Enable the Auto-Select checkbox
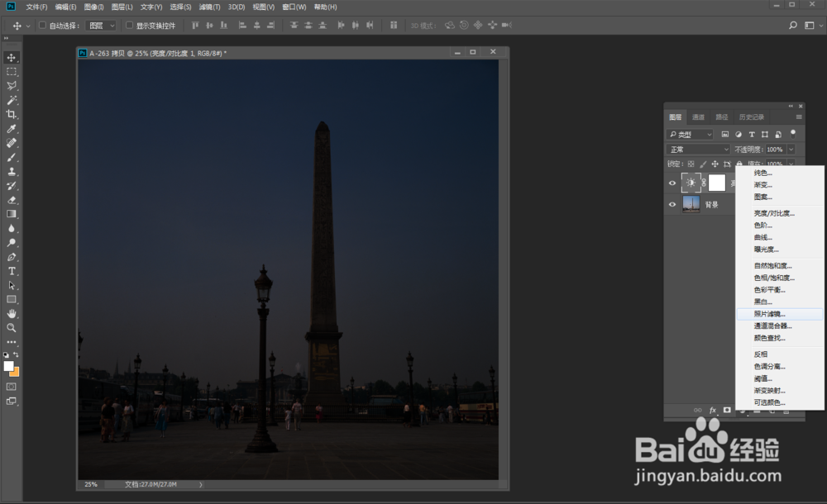The image size is (827, 504). (x=42, y=25)
